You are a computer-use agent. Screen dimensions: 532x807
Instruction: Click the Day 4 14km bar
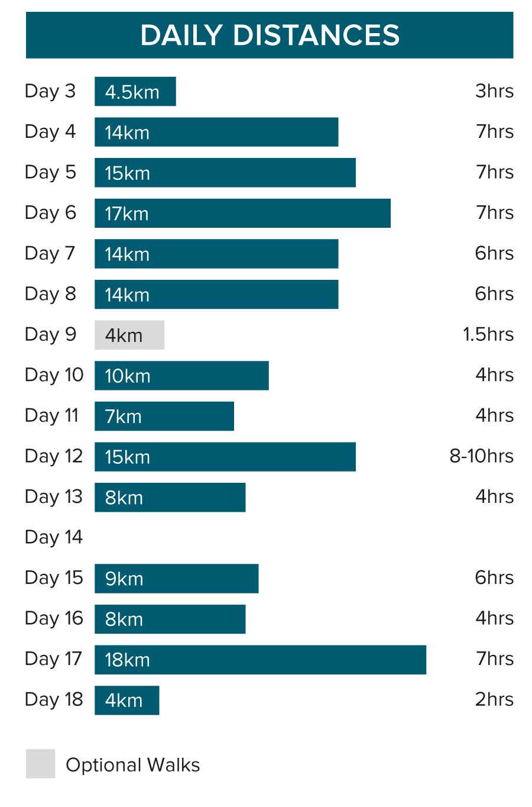coord(216,132)
